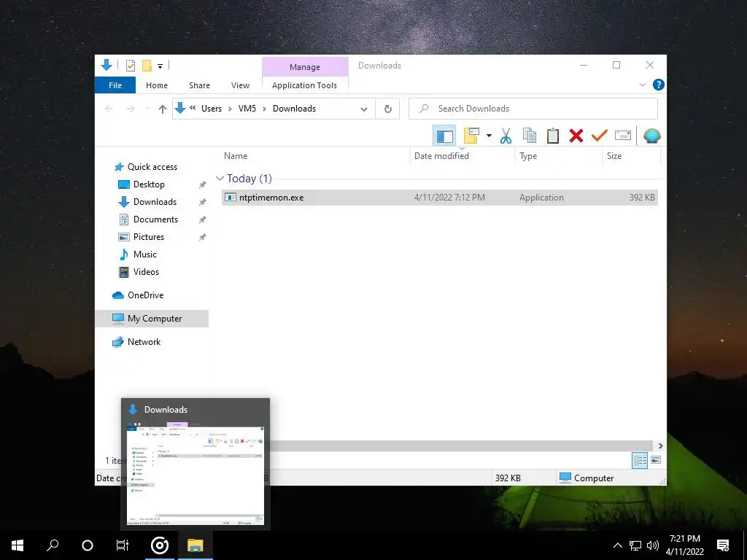Open the File menu
The width and height of the screenshot is (747, 560).
115,85
